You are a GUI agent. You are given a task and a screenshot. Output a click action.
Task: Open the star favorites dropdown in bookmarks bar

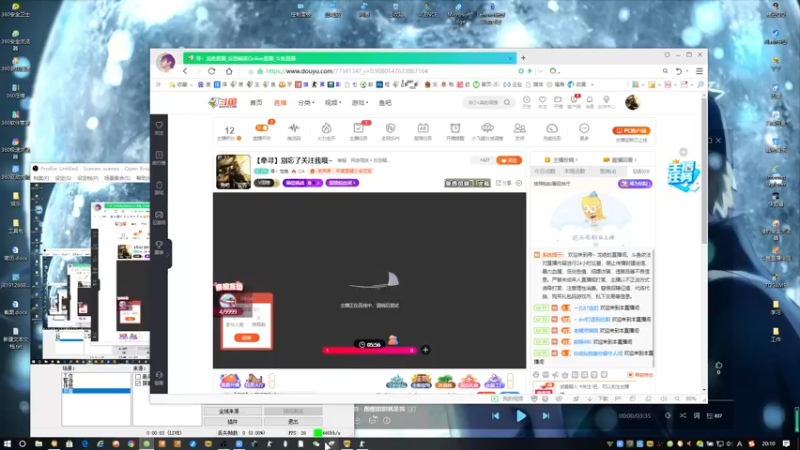pos(181,84)
